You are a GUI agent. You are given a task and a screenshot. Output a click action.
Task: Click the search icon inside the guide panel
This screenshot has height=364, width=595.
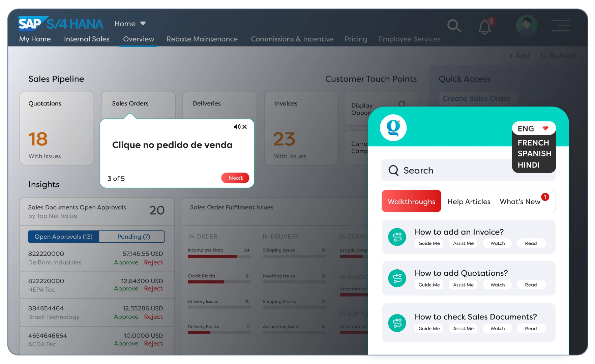(393, 170)
